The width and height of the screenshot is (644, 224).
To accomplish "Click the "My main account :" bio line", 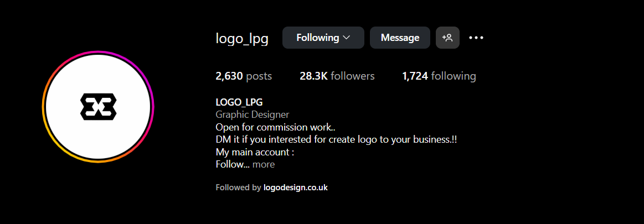I will [254, 152].
